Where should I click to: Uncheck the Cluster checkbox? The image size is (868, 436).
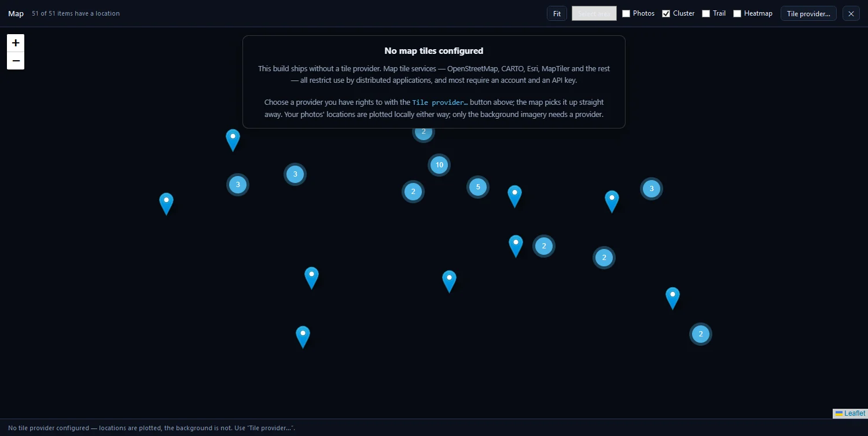[x=666, y=13]
